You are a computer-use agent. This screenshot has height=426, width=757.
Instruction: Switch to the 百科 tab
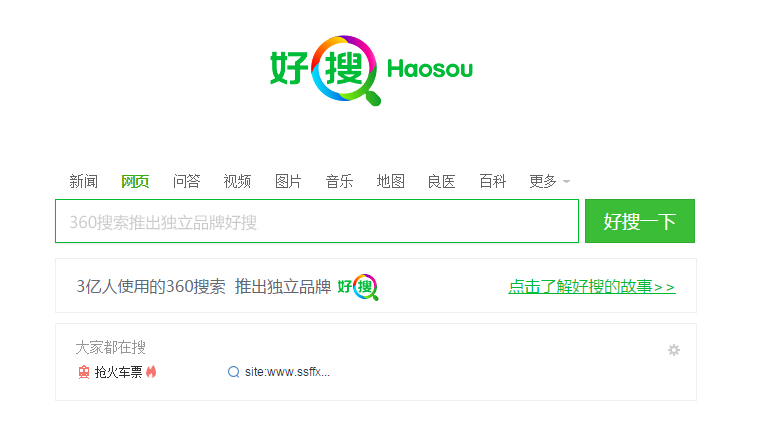point(493,182)
